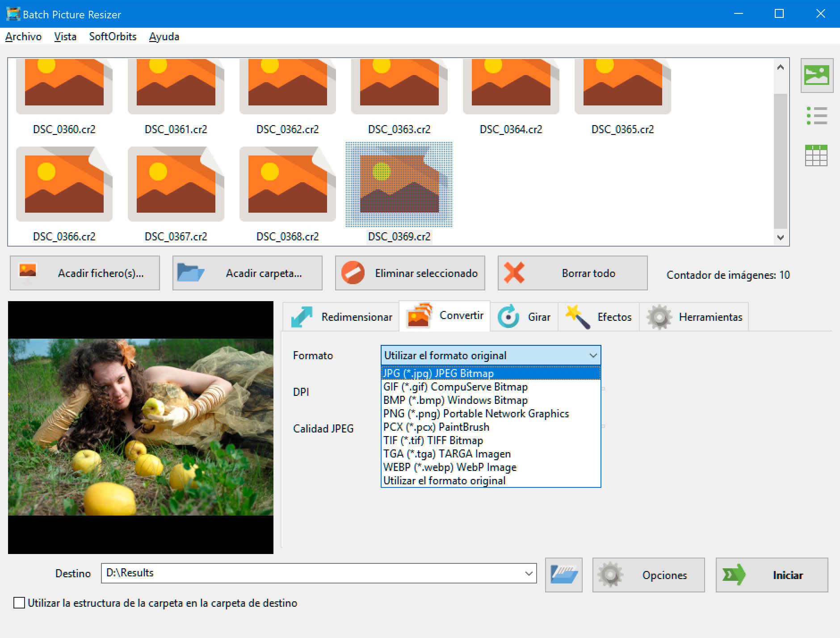The height and width of the screenshot is (638, 840).
Task: Switch to list view mode icon
Action: click(x=817, y=116)
